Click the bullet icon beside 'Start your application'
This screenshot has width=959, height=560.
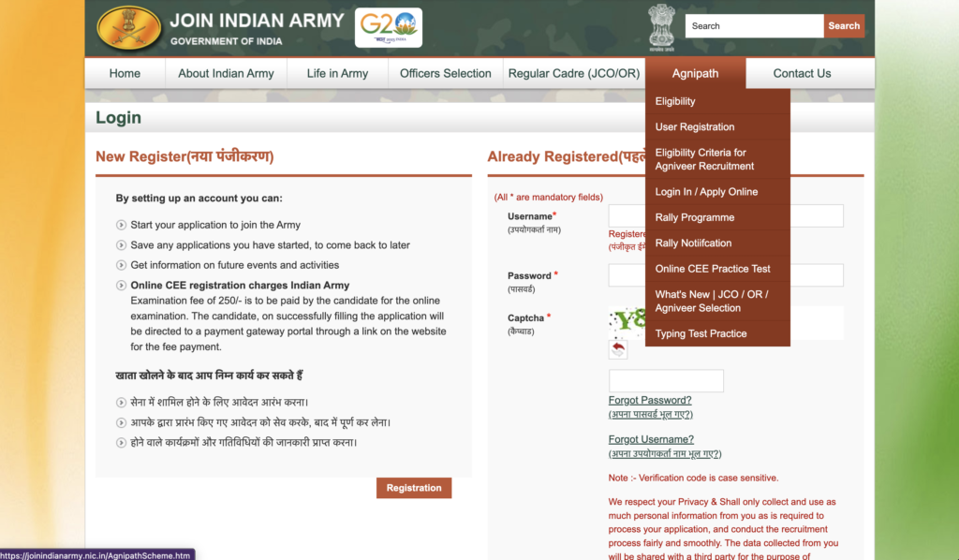coord(122,225)
